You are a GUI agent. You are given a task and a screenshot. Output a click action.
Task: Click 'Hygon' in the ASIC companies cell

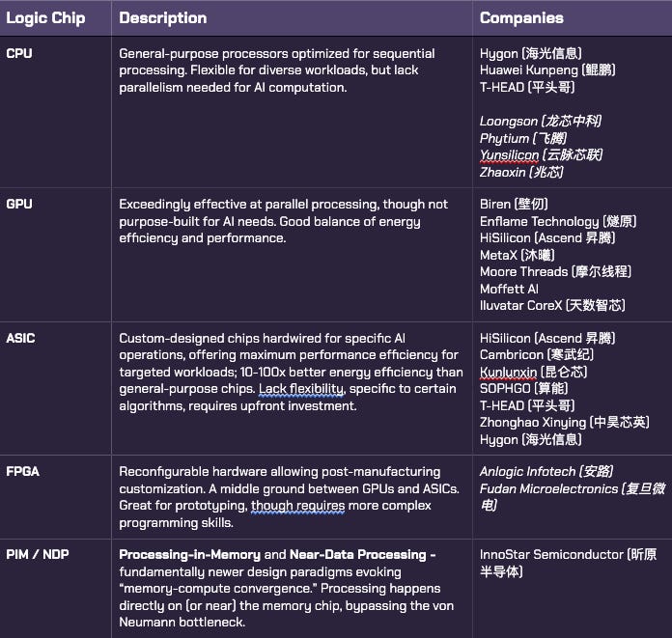coord(531,439)
